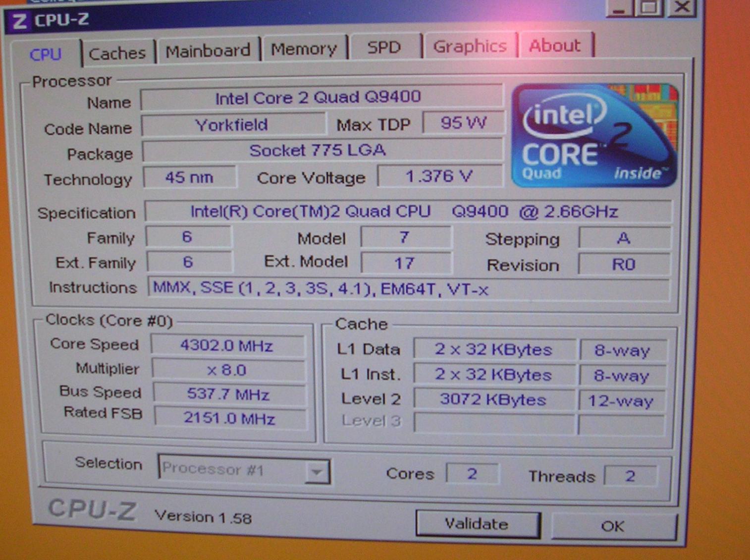The height and width of the screenshot is (560, 750).
Task: Click the Intel Core 2 Quad logo badge
Action: (x=594, y=136)
